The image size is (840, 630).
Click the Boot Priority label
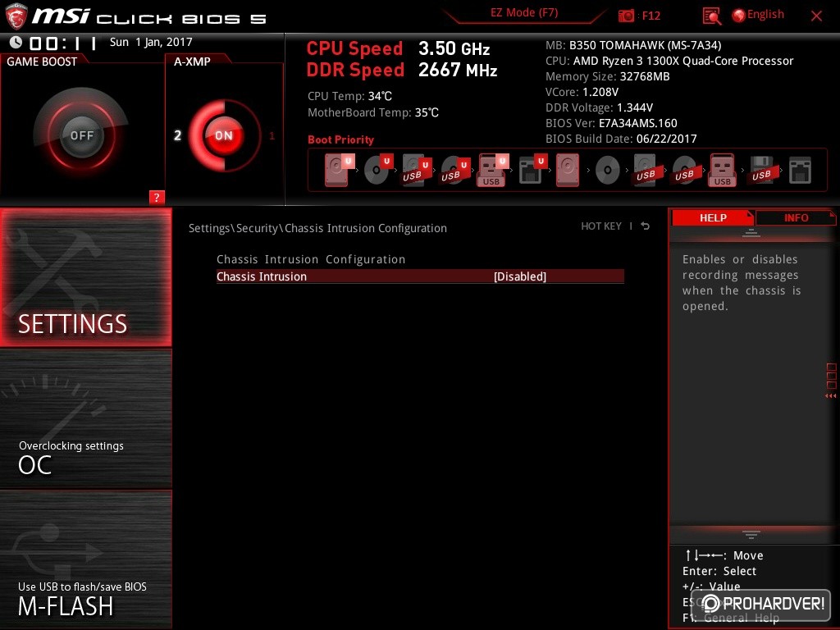click(340, 139)
